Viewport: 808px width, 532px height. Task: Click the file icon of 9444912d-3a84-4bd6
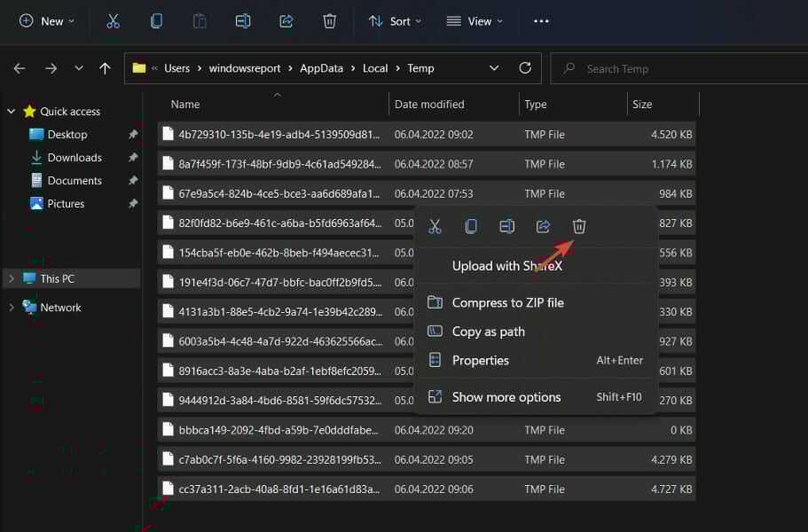pos(168,400)
